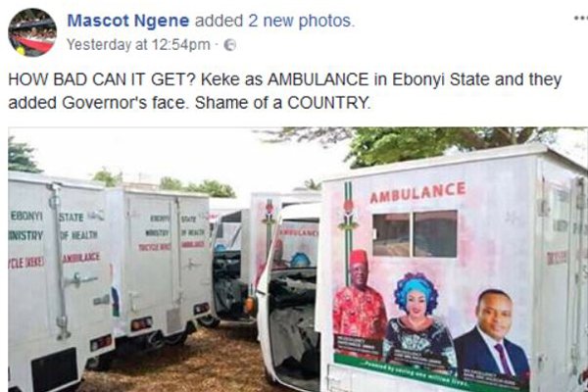Click "EBONYI STATE" text on left tricycle door
Screen dimensions: 588x392
pos(47,217)
